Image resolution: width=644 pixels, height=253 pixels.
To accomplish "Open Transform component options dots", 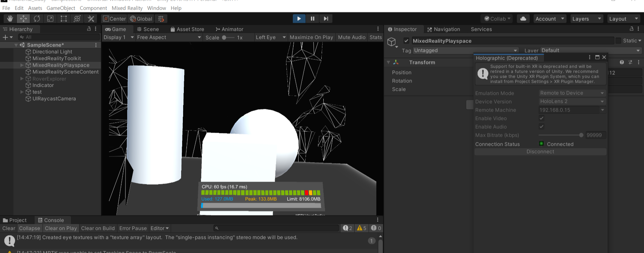I will click(x=639, y=62).
